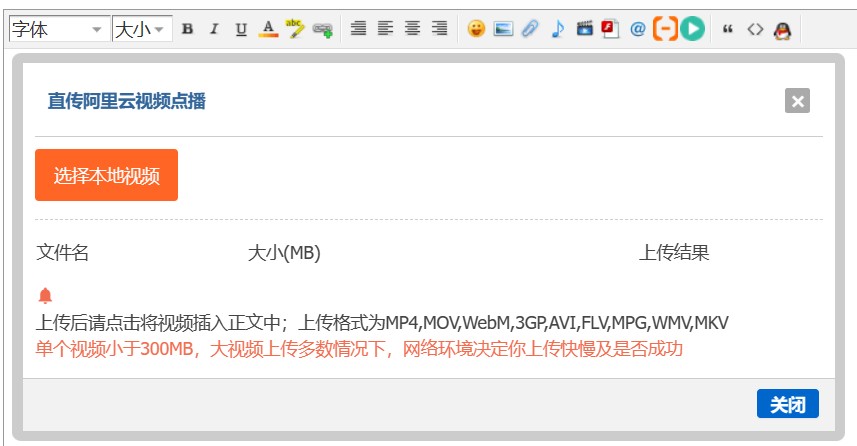This screenshot has height=446, width=857.
Task: Insert a quote block with quote icon
Action: pyautogui.click(x=727, y=29)
